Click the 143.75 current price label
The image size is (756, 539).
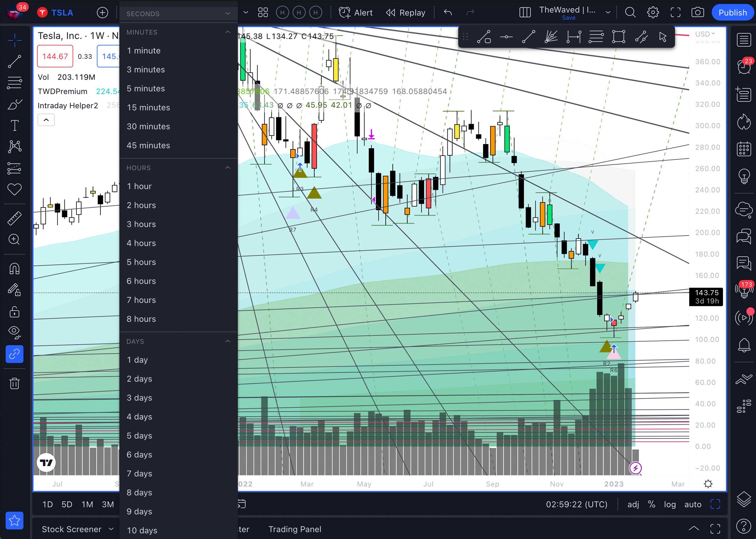pos(706,297)
